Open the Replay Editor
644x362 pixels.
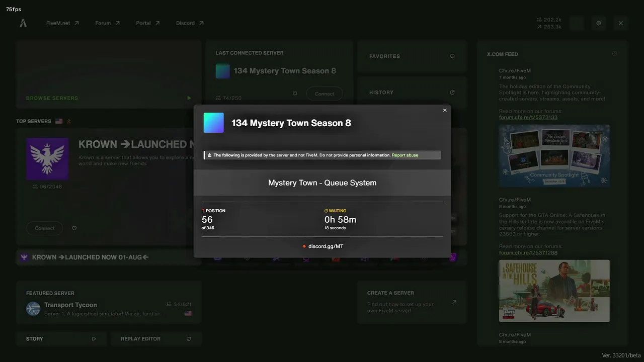(x=156, y=339)
